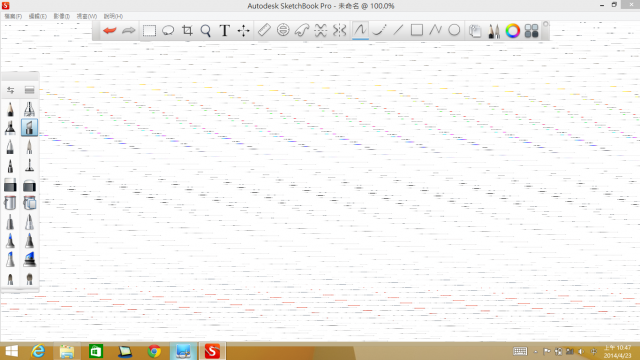The image size is (640, 360).
Task: Toggle the highlighted Steady Stroke tool
Action: [x=360, y=30]
